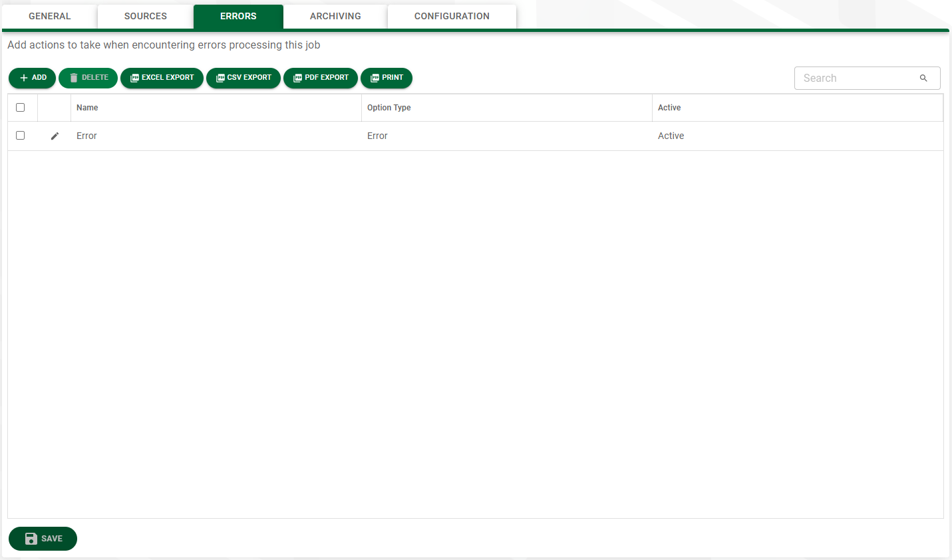This screenshot has height=560, width=952.
Task: Export the table via CSV Export
Action: pos(243,78)
